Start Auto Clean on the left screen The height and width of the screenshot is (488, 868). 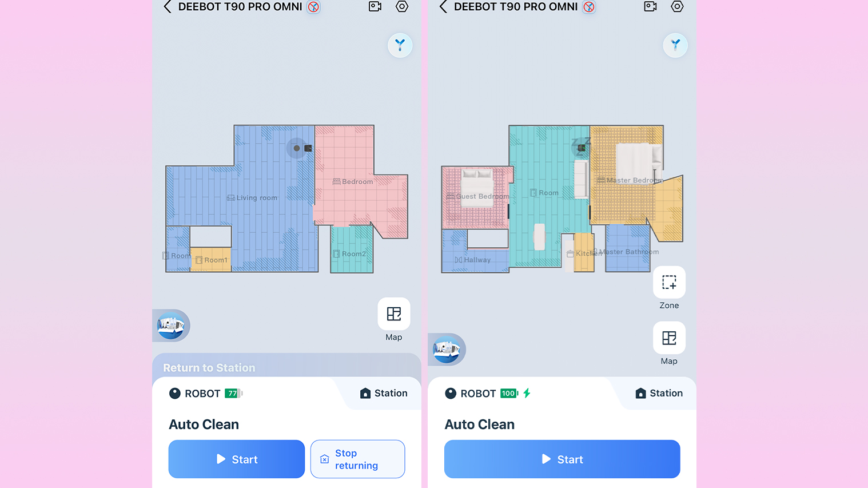(237, 459)
